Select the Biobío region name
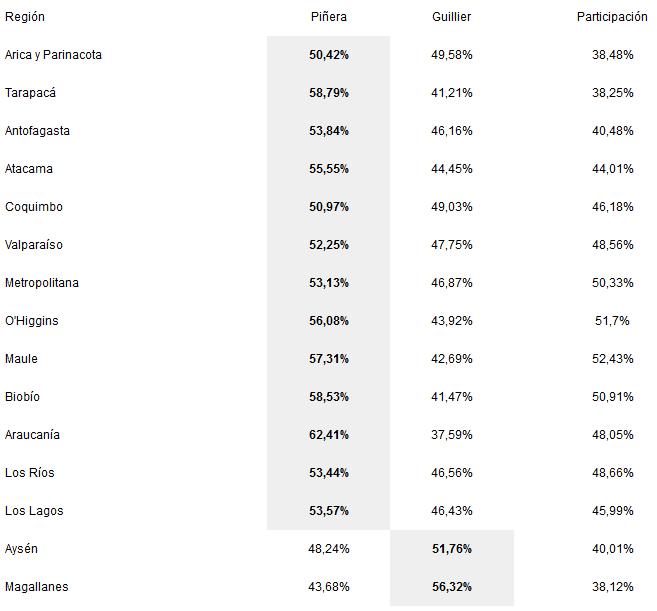This screenshot has width=657, height=611. (x=23, y=397)
